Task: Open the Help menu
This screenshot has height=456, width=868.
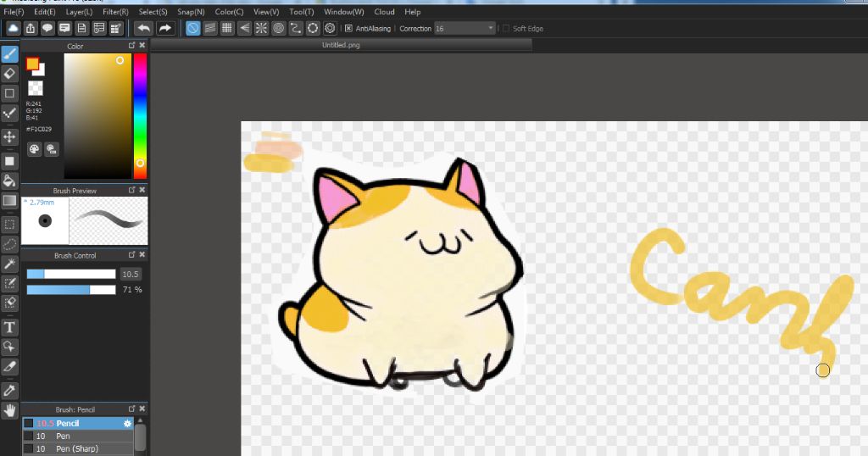Action: tap(413, 12)
